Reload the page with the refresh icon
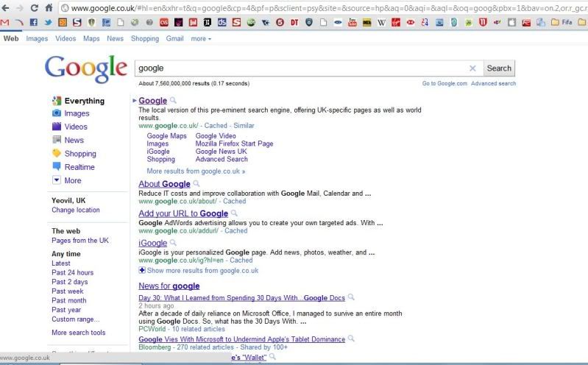Screen dimensions: 588x365 coord(34,7)
